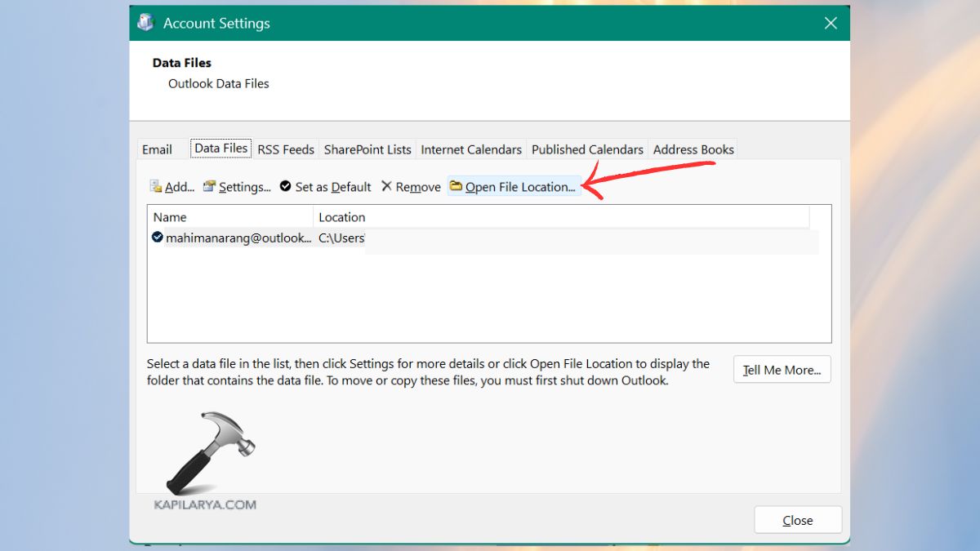Click the Set as Default checkmark icon
Viewport: 980px width, 551px height.
coord(286,186)
